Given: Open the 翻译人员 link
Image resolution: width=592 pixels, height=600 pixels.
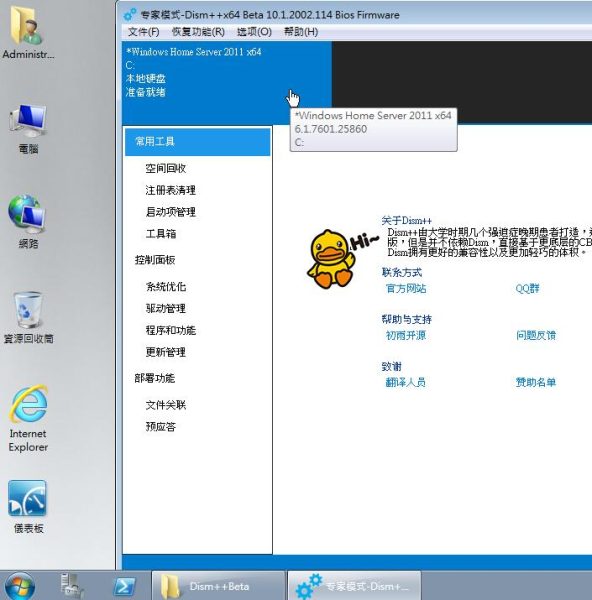Looking at the screenshot, I should click(406, 382).
